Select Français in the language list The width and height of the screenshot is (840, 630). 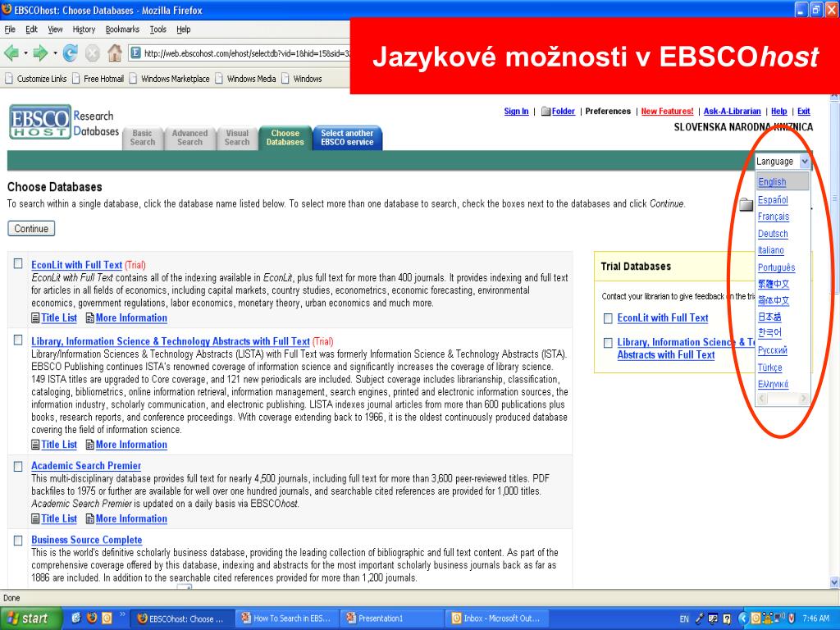point(774,217)
